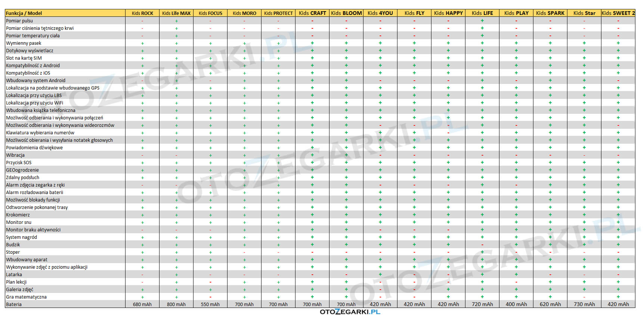644x315 pixels.
Task: Click 'Wykonywanie zdjęć z poziomu aplikacji' label
Action: 47,267
